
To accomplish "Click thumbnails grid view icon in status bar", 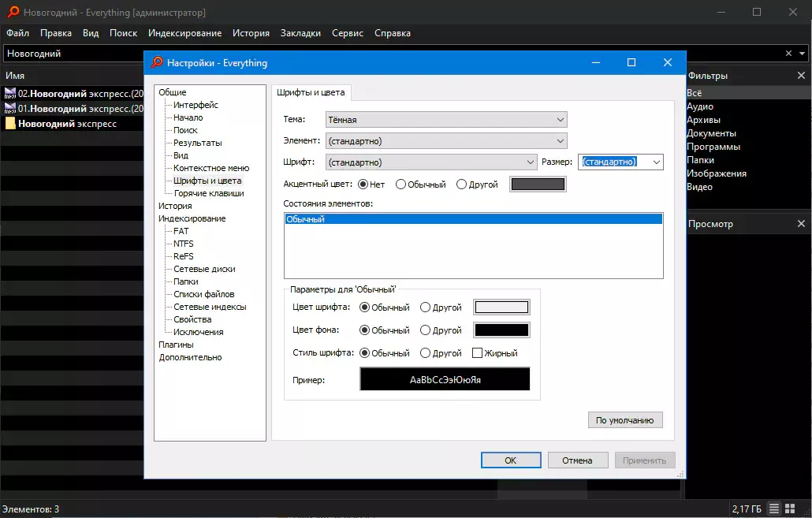I will click(790, 509).
